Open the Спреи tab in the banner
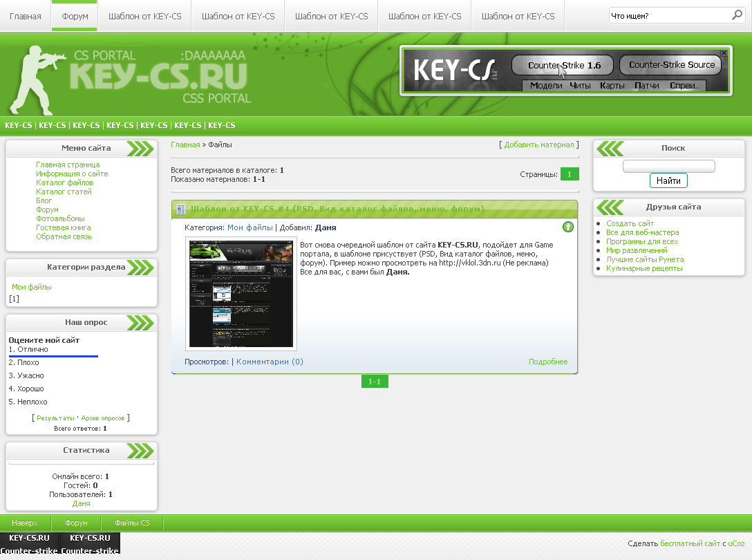This screenshot has height=560, width=752. pyautogui.click(x=684, y=86)
